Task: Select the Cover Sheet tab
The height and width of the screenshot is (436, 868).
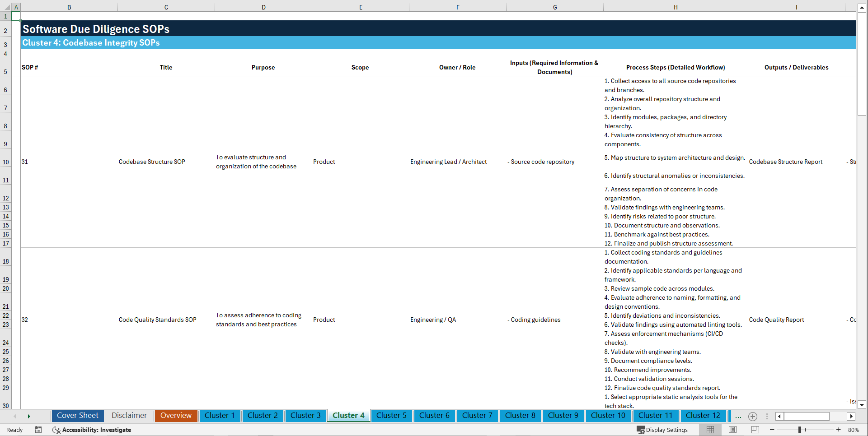Action: pyautogui.click(x=77, y=416)
